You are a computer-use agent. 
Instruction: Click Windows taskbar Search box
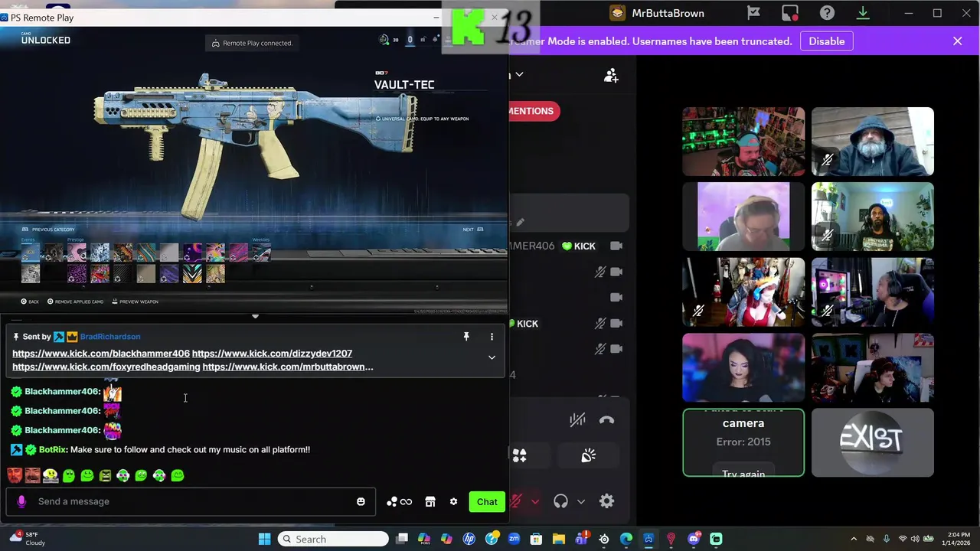click(333, 539)
